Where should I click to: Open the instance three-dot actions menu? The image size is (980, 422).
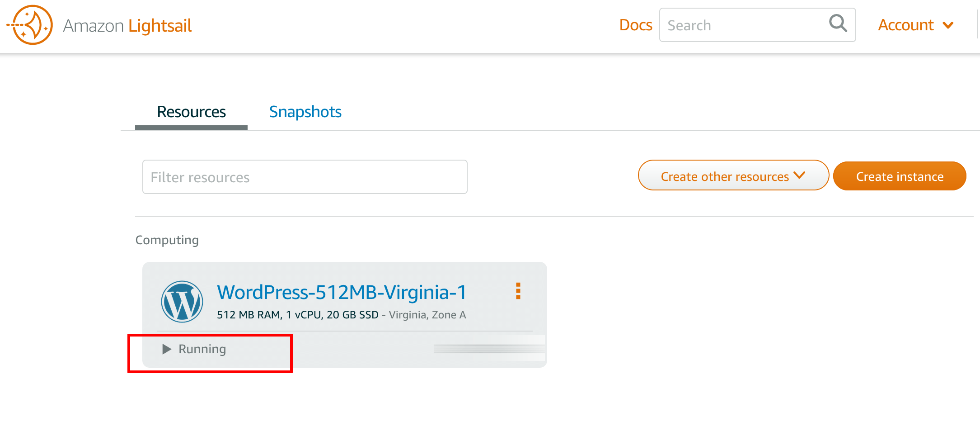(518, 291)
